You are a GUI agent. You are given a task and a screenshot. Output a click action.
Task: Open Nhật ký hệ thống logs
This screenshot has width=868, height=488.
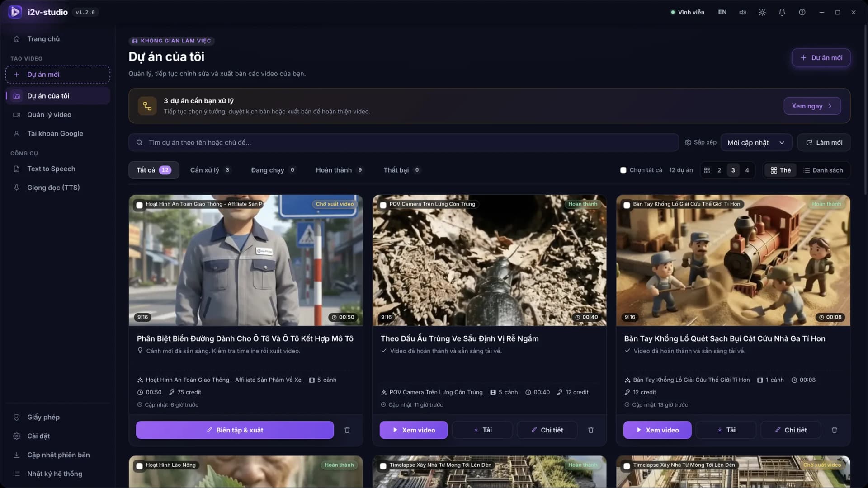58,474
